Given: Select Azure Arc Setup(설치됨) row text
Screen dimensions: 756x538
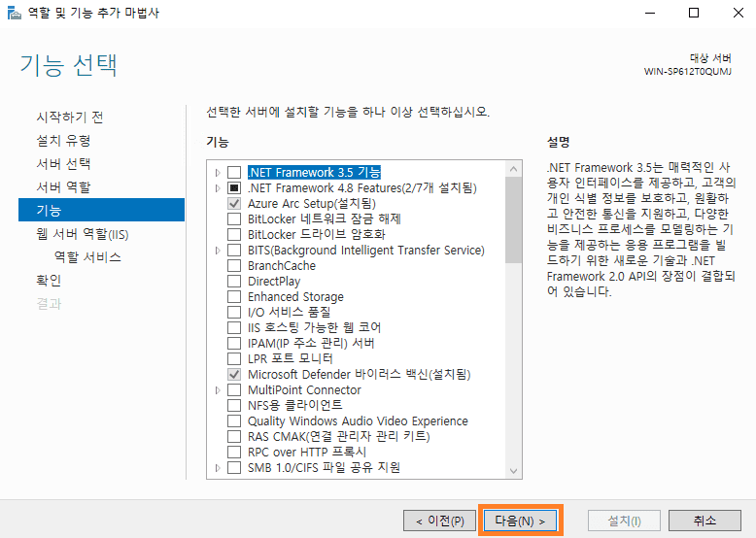Looking at the screenshot, I should click(x=312, y=203).
